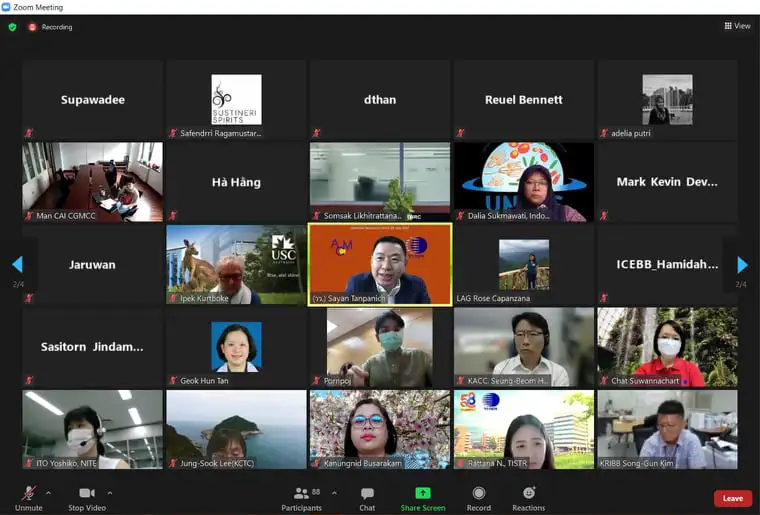Toggle the Record button
The height and width of the screenshot is (515, 760).
(x=478, y=497)
